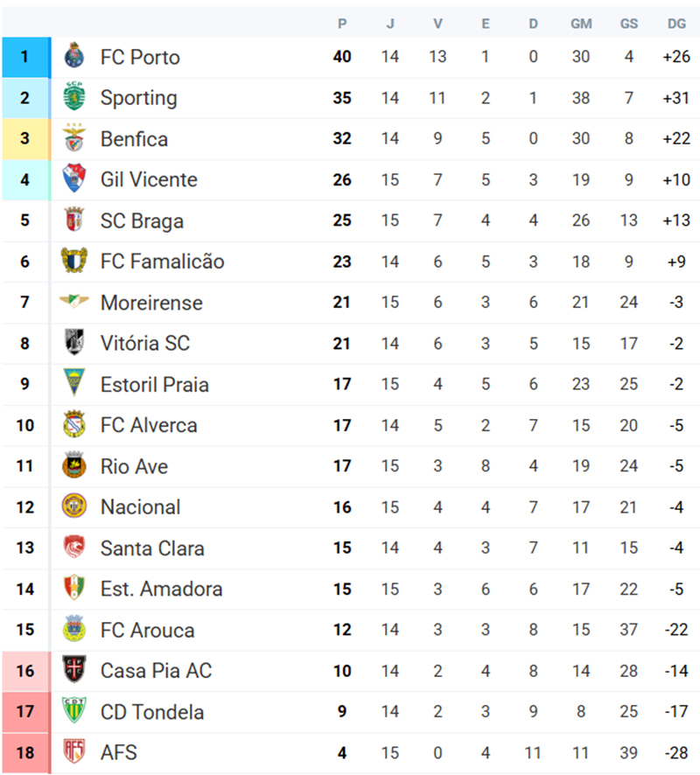Click the V wins column header
The image size is (700, 775).
437,24
